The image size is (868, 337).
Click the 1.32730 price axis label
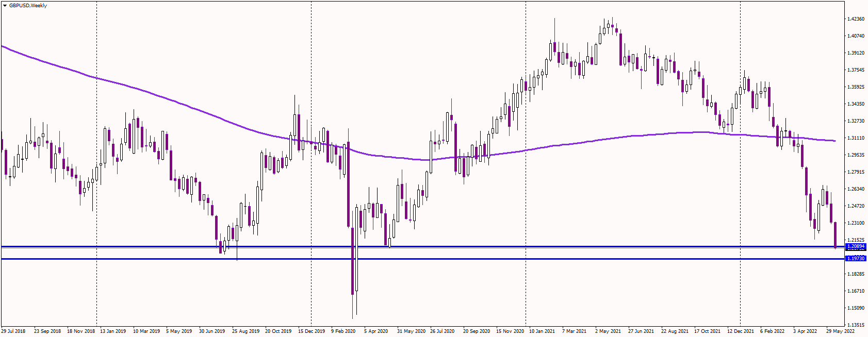click(x=856, y=121)
